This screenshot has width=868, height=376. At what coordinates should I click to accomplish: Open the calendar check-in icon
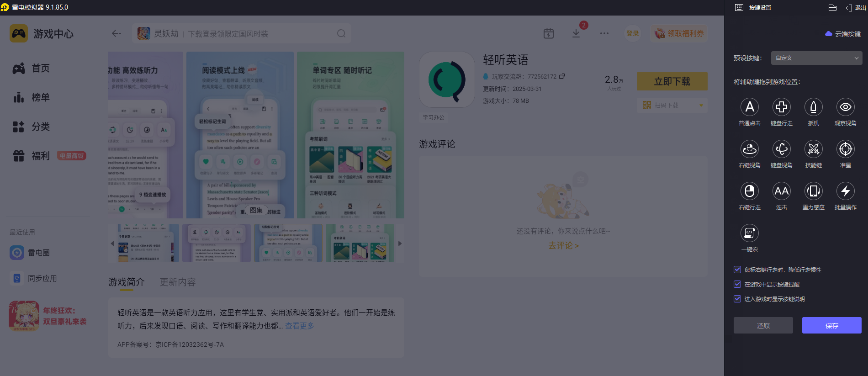(x=549, y=33)
